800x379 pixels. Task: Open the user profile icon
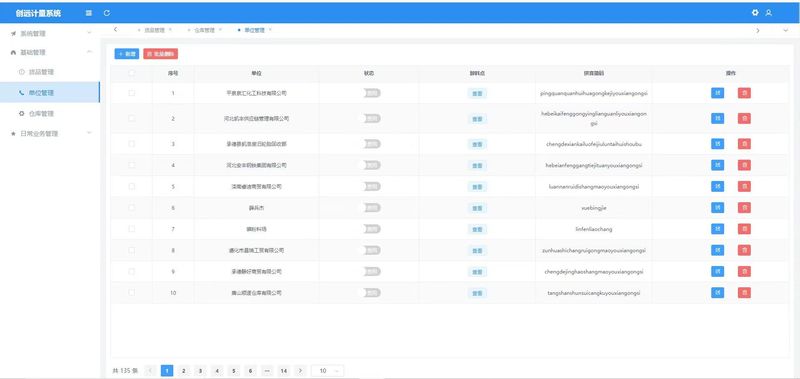768,13
